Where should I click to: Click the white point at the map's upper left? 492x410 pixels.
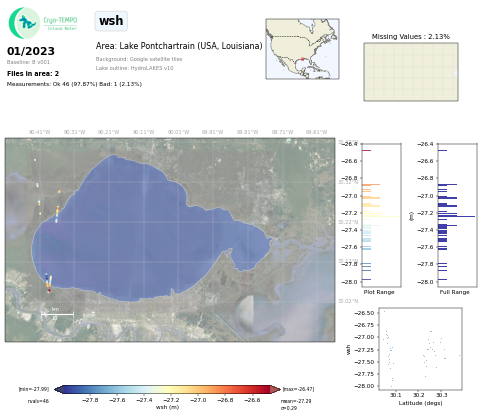[35, 160]
